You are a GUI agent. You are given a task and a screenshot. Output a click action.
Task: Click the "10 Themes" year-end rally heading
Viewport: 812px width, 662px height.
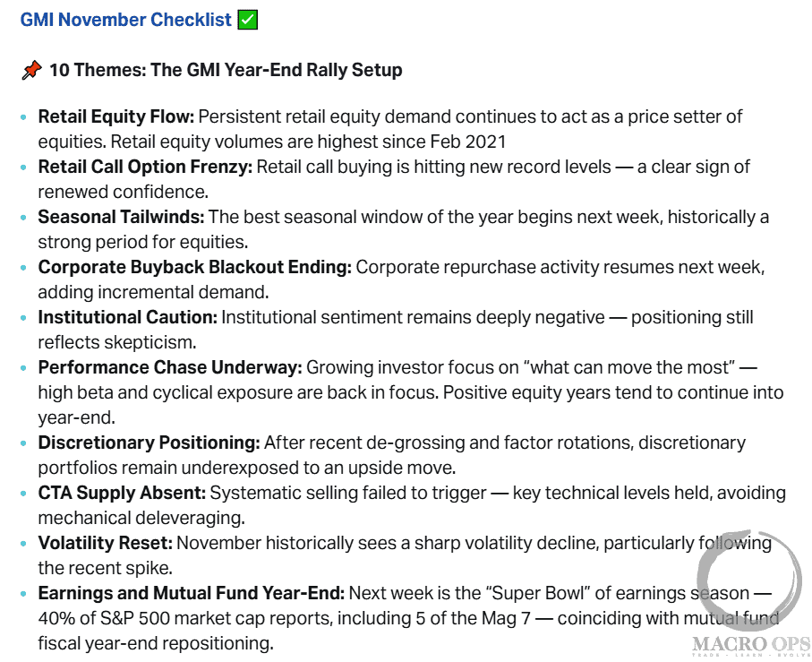(x=226, y=70)
